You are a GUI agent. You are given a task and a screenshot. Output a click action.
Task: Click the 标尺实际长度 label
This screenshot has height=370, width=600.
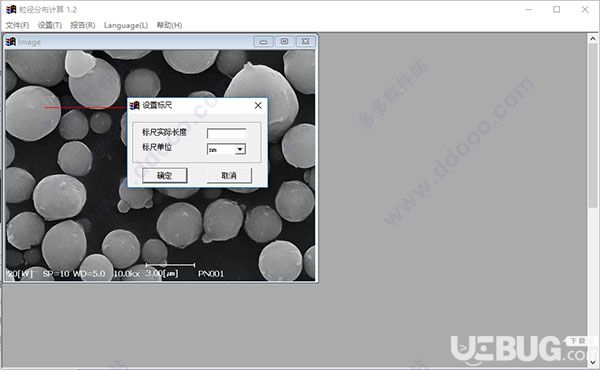tap(165, 132)
